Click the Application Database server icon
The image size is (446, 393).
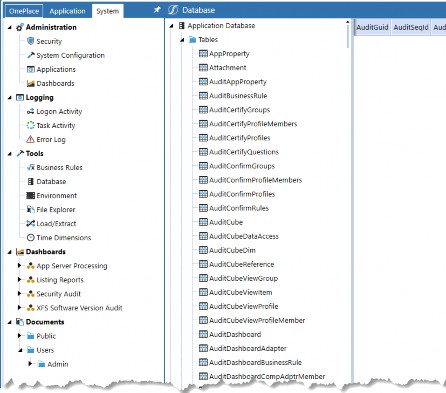(x=182, y=25)
